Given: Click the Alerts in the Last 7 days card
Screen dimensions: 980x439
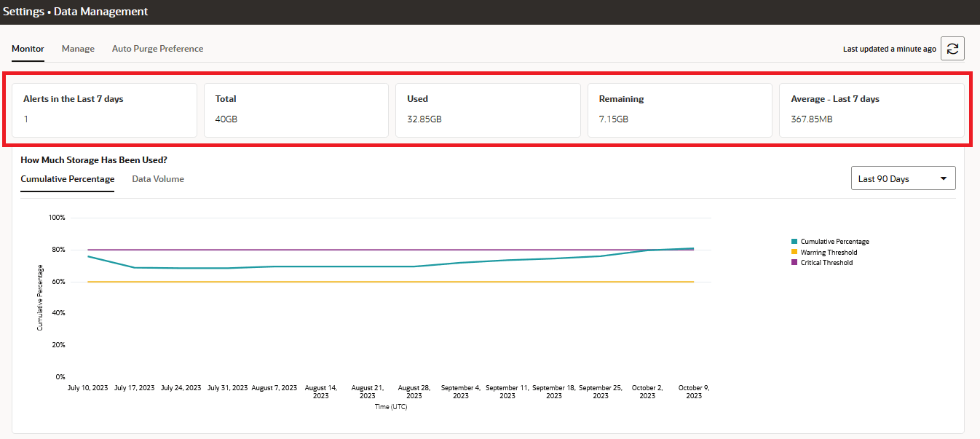Looking at the screenshot, I should pyautogui.click(x=104, y=110).
